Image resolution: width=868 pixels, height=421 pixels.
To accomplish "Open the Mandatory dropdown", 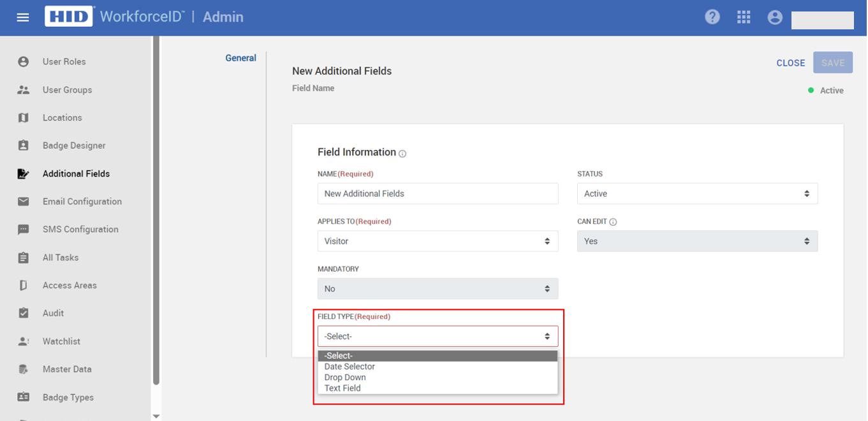I will (x=438, y=289).
